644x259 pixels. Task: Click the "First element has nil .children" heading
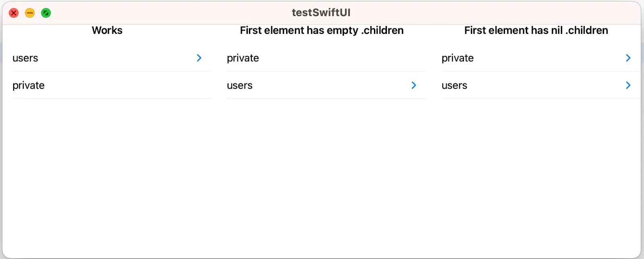tap(536, 30)
